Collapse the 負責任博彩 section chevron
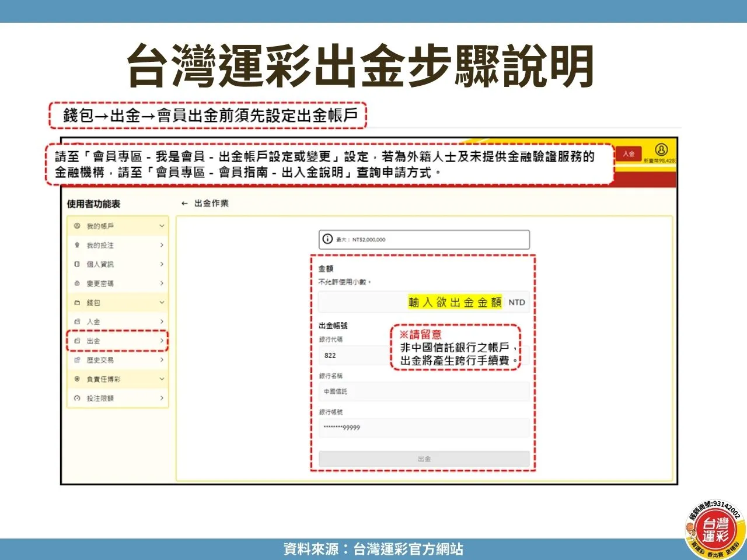747x560 pixels. (x=162, y=379)
